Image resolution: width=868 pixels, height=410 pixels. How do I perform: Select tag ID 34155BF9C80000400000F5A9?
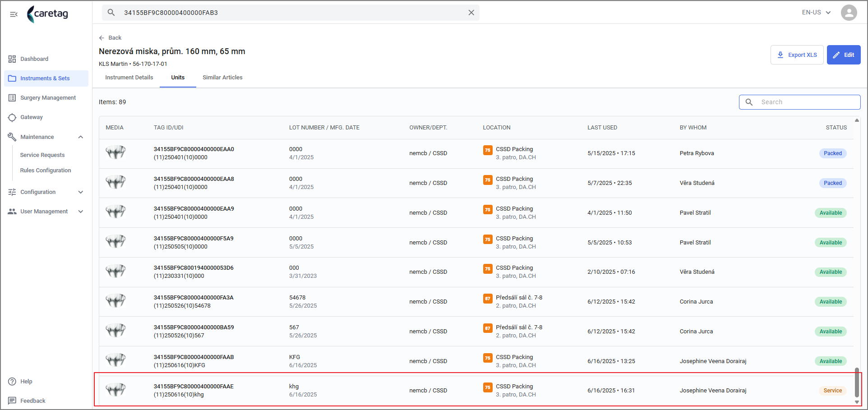(x=194, y=239)
